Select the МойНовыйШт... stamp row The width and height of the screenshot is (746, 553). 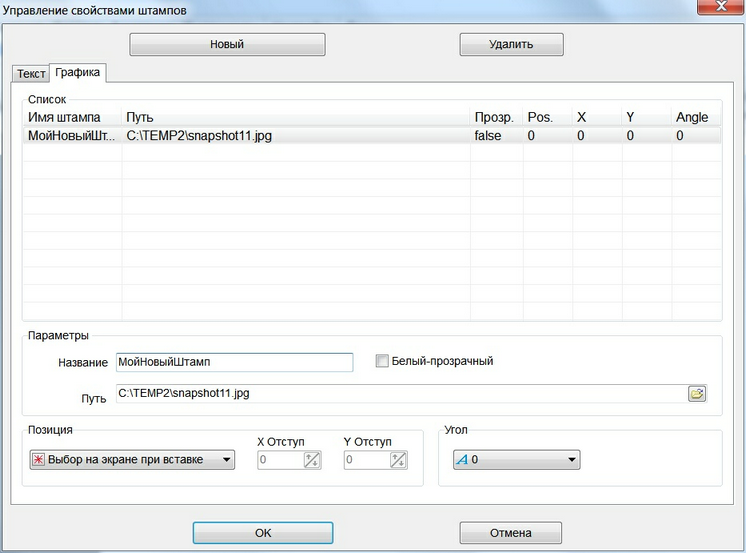tap(372, 136)
